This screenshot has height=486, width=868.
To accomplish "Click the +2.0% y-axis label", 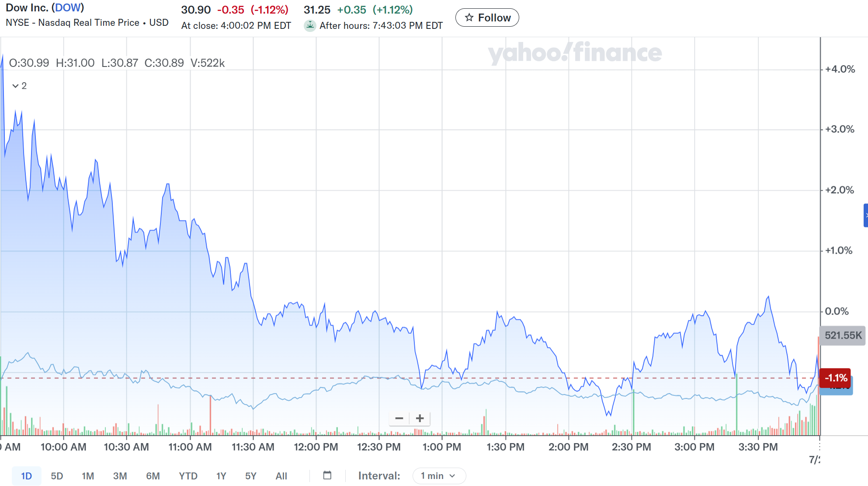I will click(x=839, y=190).
